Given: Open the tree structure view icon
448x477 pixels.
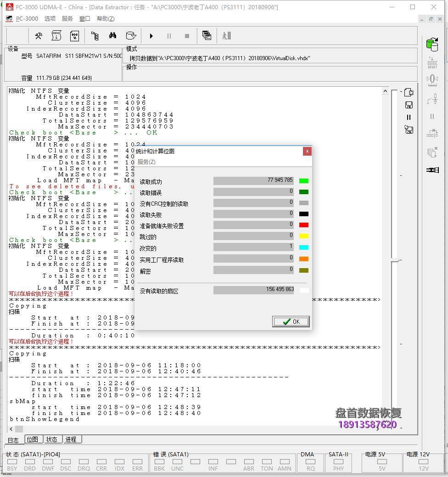Looking at the screenshot, I should coord(95,36).
